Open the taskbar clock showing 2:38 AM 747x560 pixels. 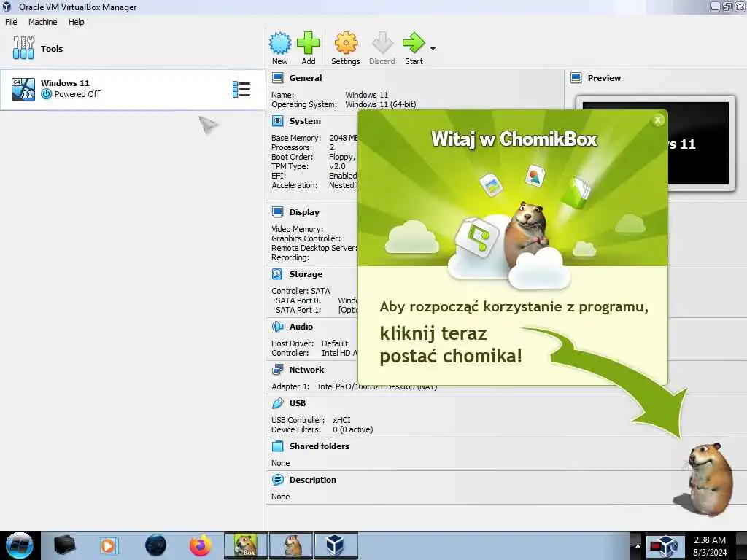[x=710, y=546]
